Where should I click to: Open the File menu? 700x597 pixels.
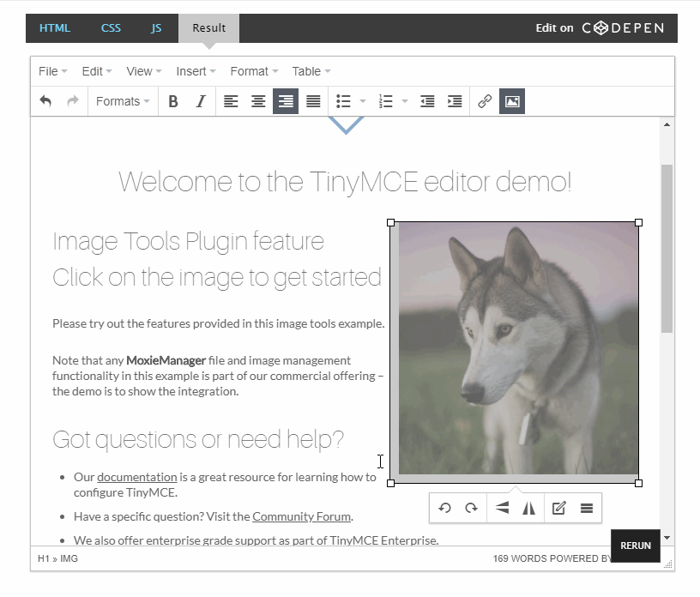(52, 71)
